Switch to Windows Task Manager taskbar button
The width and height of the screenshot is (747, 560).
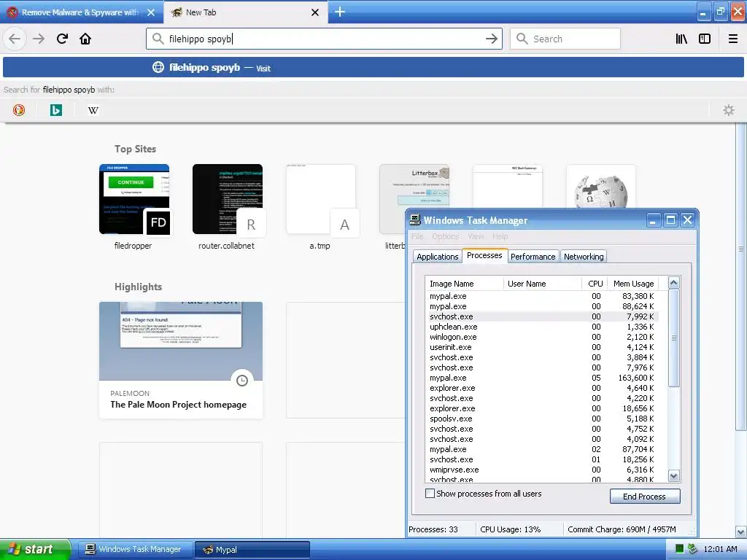click(135, 549)
